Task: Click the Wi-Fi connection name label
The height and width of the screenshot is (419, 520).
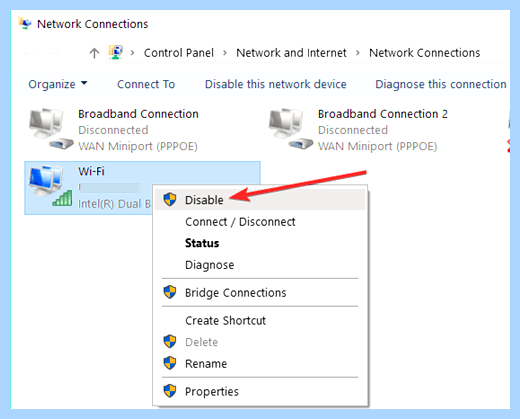Action: point(91,171)
